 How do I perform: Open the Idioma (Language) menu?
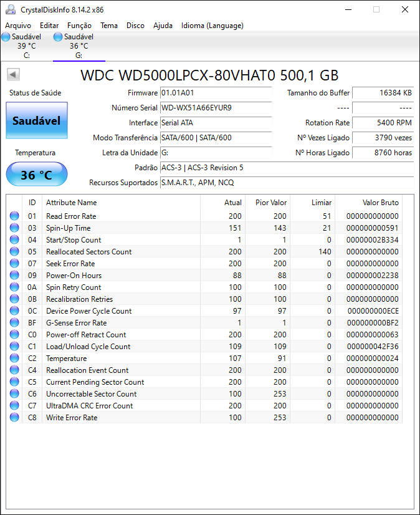point(212,26)
